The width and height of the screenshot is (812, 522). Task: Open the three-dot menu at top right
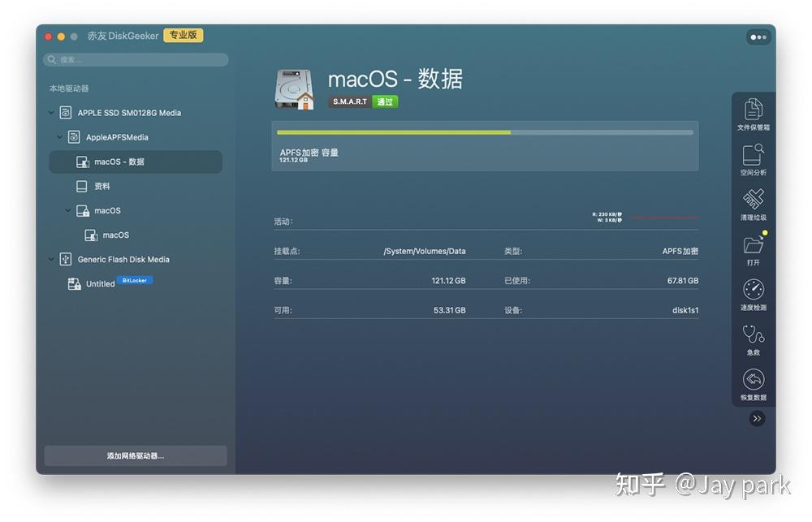(x=757, y=36)
